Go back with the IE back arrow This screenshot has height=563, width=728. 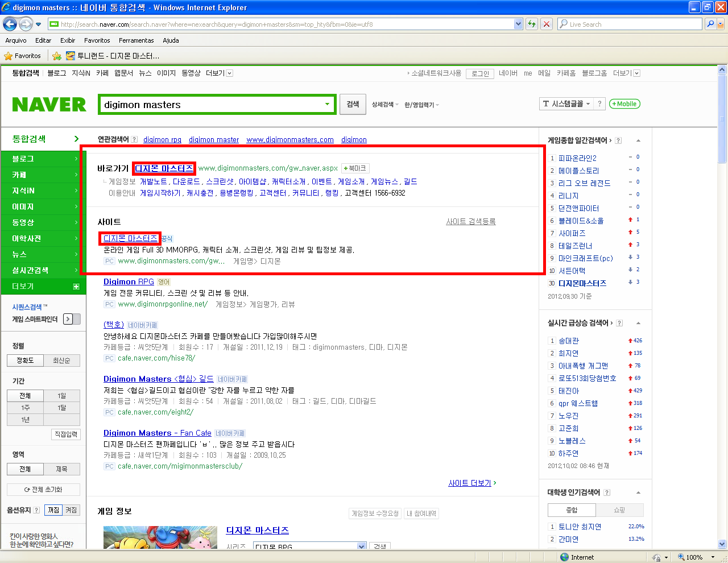[10, 24]
